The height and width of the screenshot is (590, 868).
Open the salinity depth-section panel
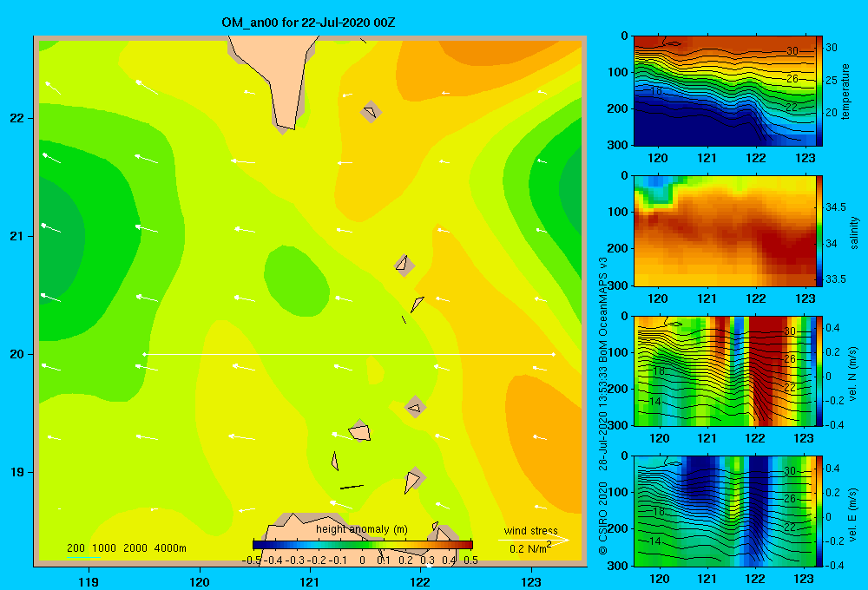point(725,231)
